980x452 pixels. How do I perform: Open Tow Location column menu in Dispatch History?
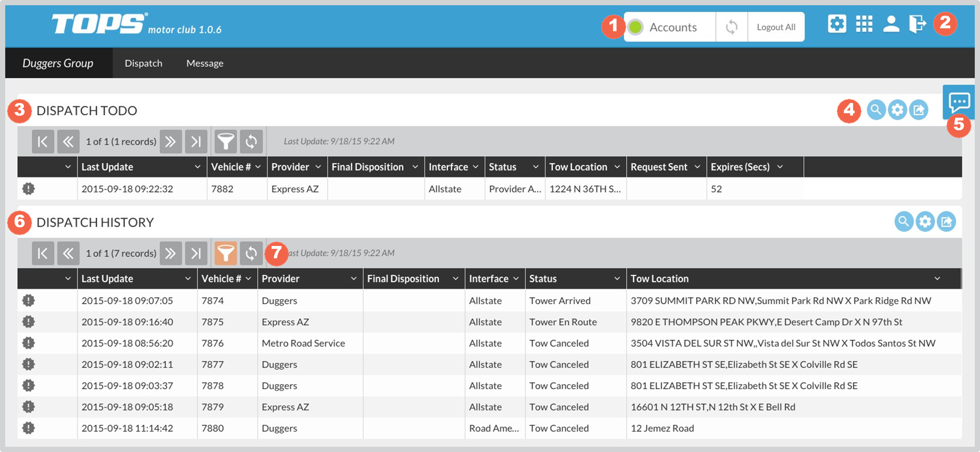coord(937,278)
